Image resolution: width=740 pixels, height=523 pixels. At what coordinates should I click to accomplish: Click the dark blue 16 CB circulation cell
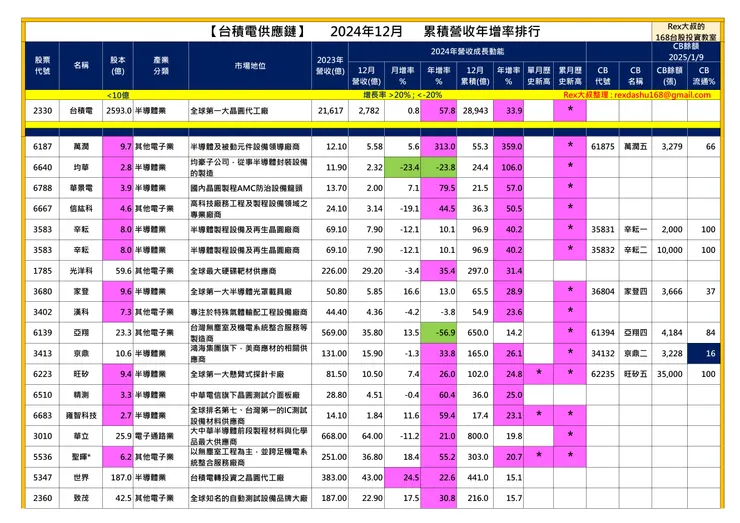[x=704, y=353]
